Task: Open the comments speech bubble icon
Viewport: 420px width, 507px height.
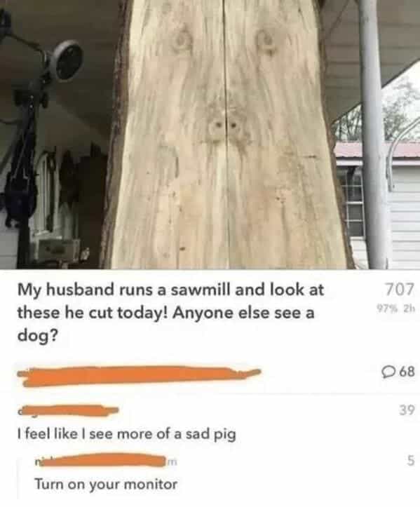Action: click(387, 372)
